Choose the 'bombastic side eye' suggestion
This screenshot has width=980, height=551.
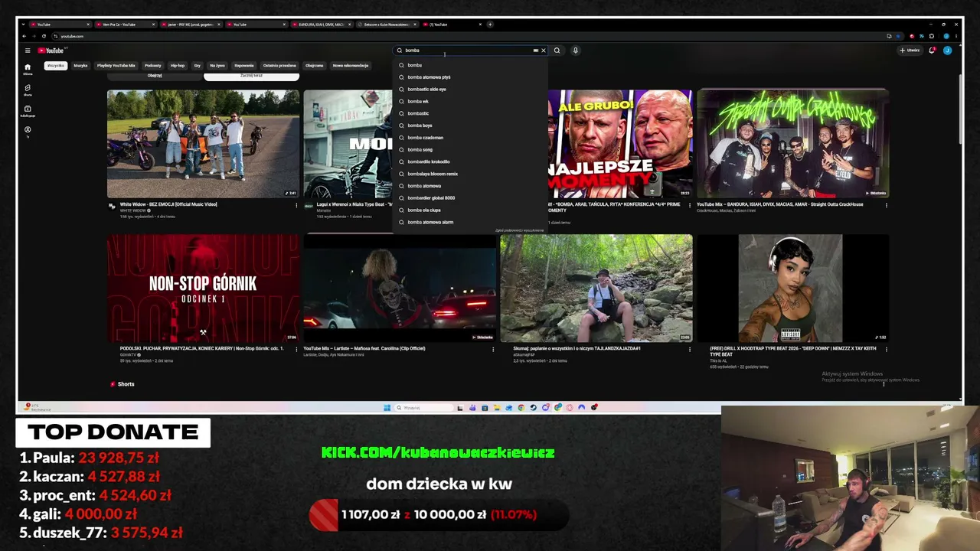pos(469,90)
